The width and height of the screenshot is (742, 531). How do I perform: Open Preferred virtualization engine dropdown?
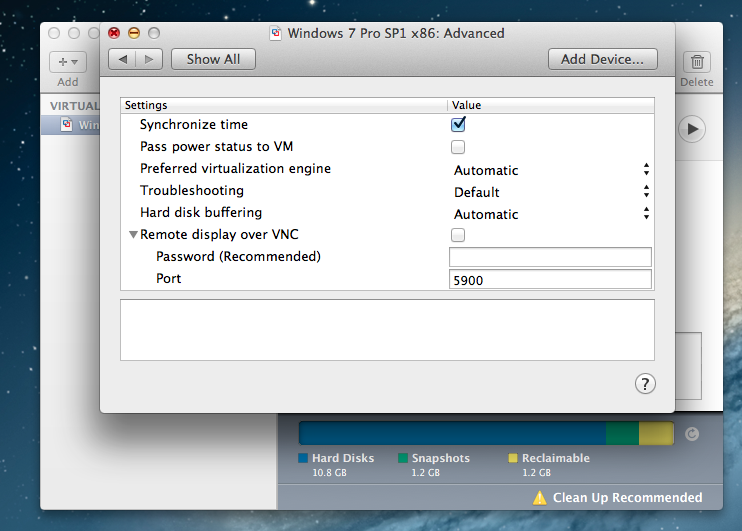(x=551, y=170)
